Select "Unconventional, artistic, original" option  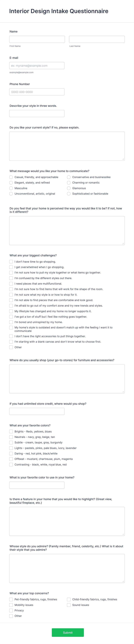[11, 193]
